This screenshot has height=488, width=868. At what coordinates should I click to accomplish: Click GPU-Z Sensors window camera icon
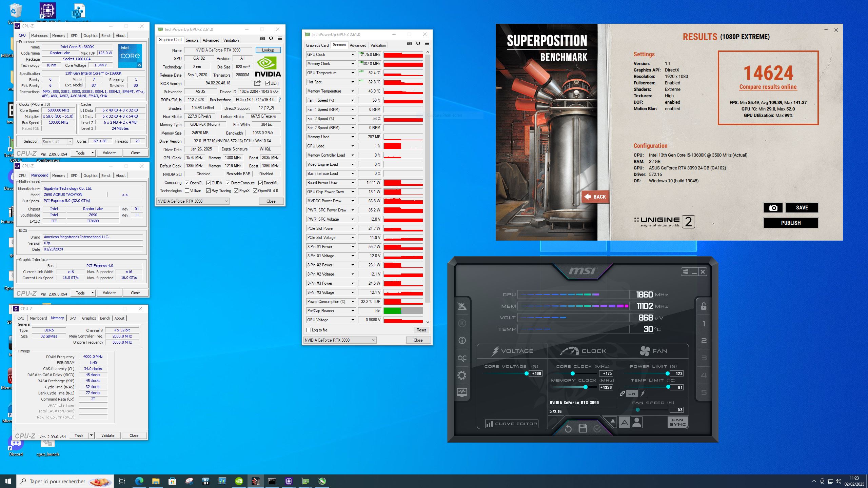(409, 44)
